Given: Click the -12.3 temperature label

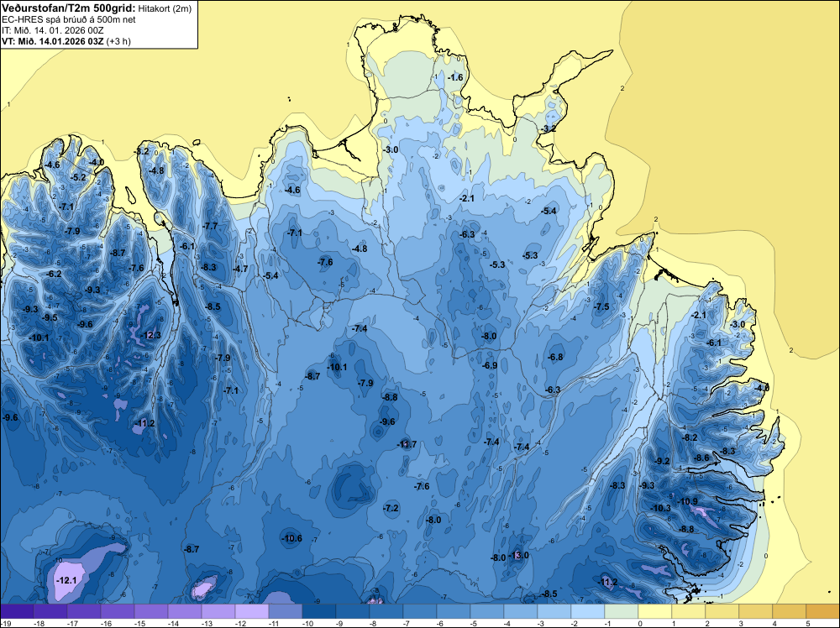Looking at the screenshot, I should (150, 335).
